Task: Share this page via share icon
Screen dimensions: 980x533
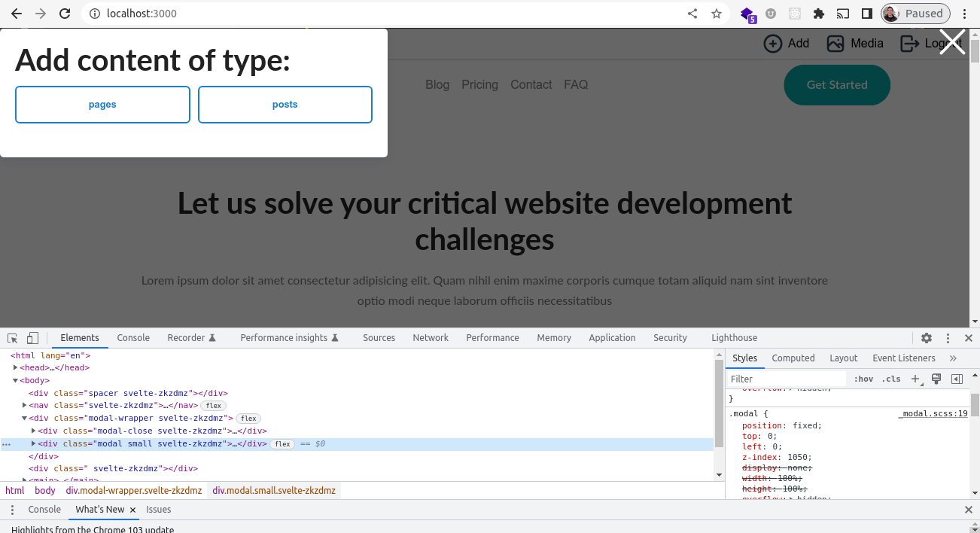Action: (x=692, y=14)
